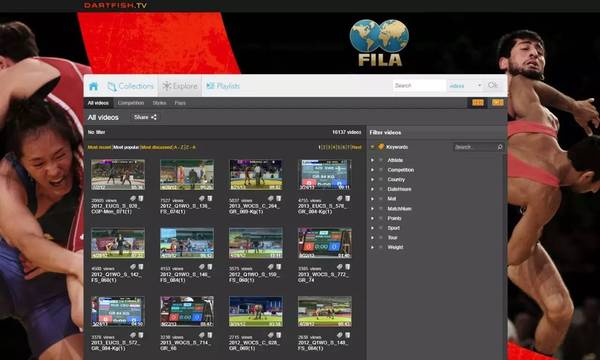Screen dimensions: 600x360
Task: Expand the Athlete filter category
Action: point(372,160)
